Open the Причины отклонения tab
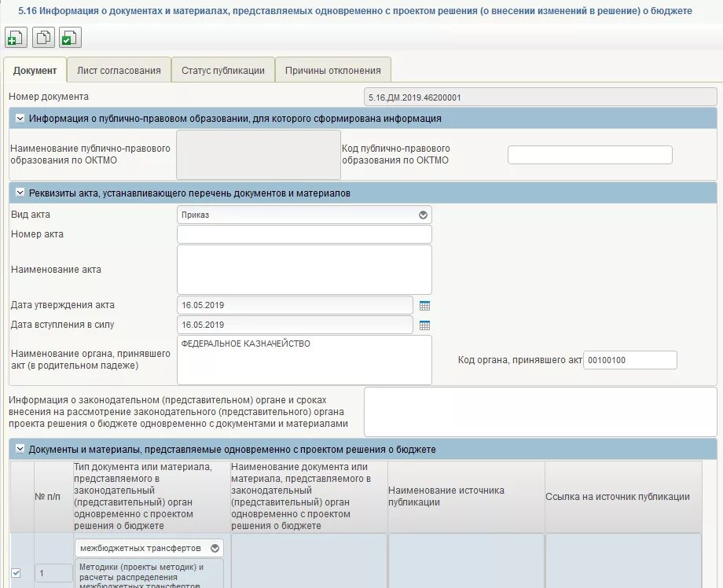Image resolution: width=723 pixels, height=588 pixels. coord(333,70)
